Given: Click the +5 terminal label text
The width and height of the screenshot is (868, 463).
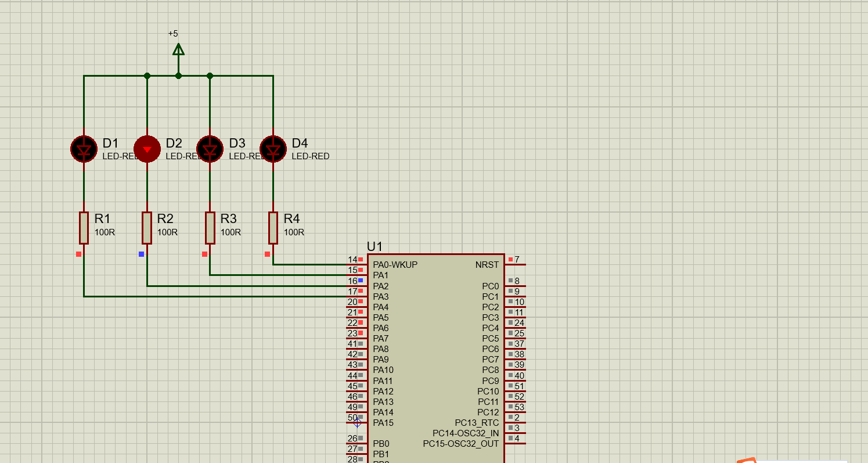Looking at the screenshot, I should tap(173, 34).
